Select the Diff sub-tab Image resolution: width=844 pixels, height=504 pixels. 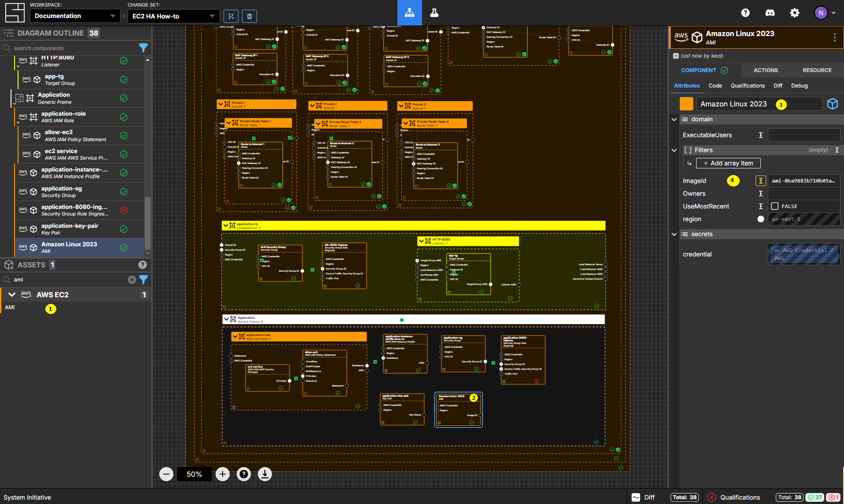click(778, 86)
